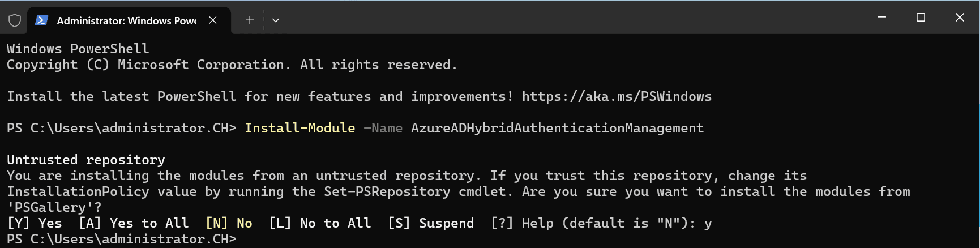Click the Install-Module command text

(299, 128)
